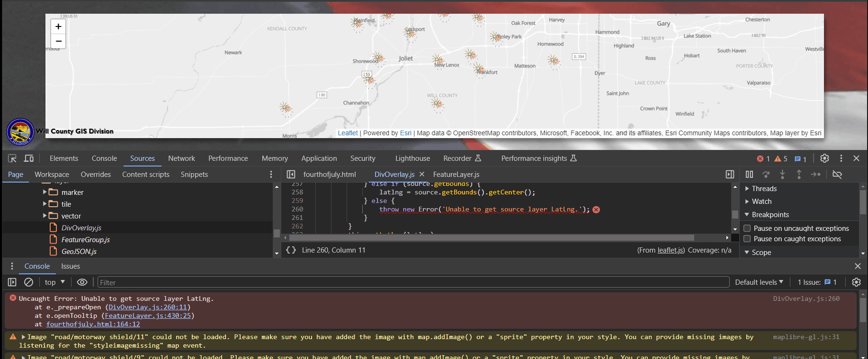This screenshot has height=359, width=868.
Task: Enable Pause on caught exceptions
Action: [747, 239]
